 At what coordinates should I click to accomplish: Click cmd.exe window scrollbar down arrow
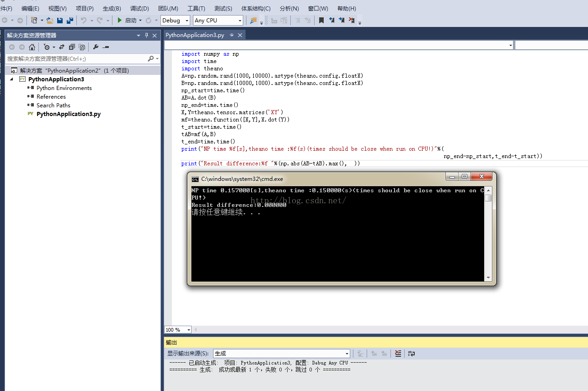pos(488,277)
